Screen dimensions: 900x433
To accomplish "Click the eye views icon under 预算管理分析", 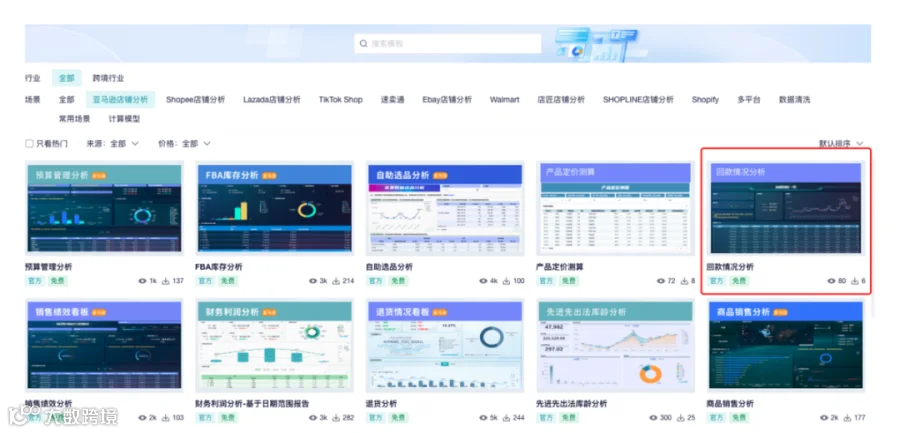I will (142, 281).
